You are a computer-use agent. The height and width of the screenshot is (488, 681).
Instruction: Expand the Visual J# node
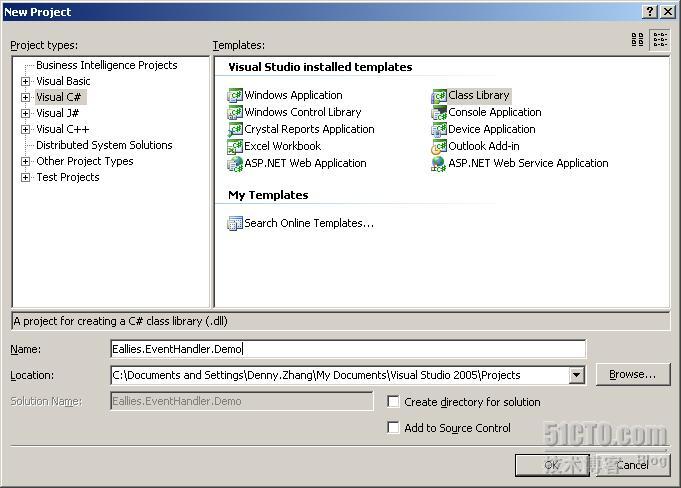(x=26, y=113)
